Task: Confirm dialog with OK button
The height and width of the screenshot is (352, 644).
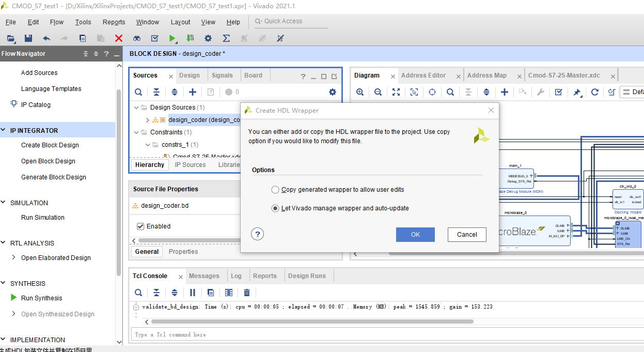Action: (x=415, y=235)
